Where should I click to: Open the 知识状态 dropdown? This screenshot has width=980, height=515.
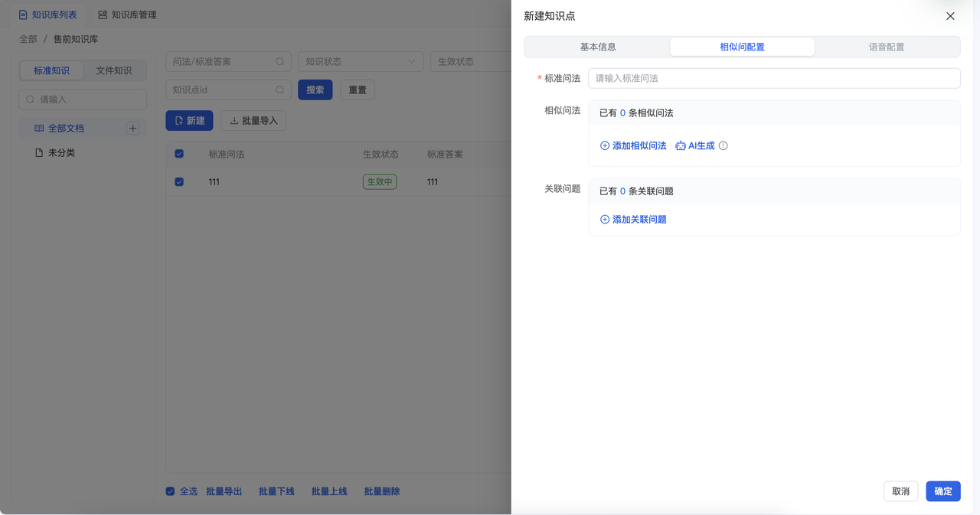[x=360, y=62]
